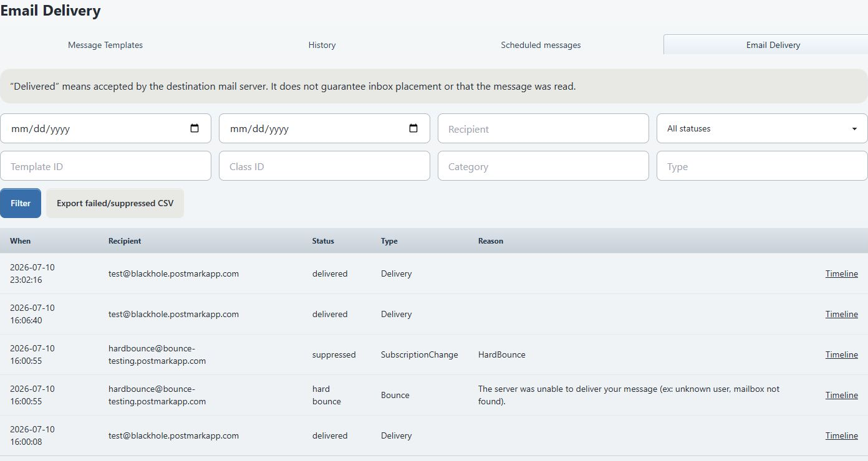View Timeline for the 16:06:40 delivery
This screenshot has height=461, width=868.
(841, 314)
